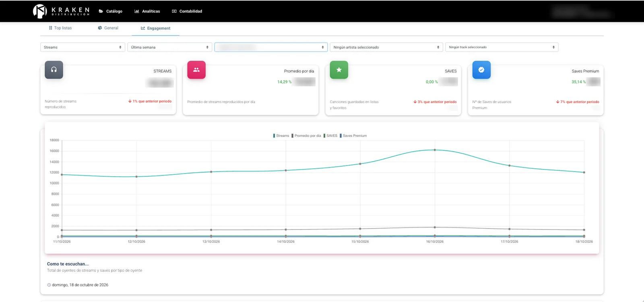Click the Kraken Distribución logo

click(61, 11)
